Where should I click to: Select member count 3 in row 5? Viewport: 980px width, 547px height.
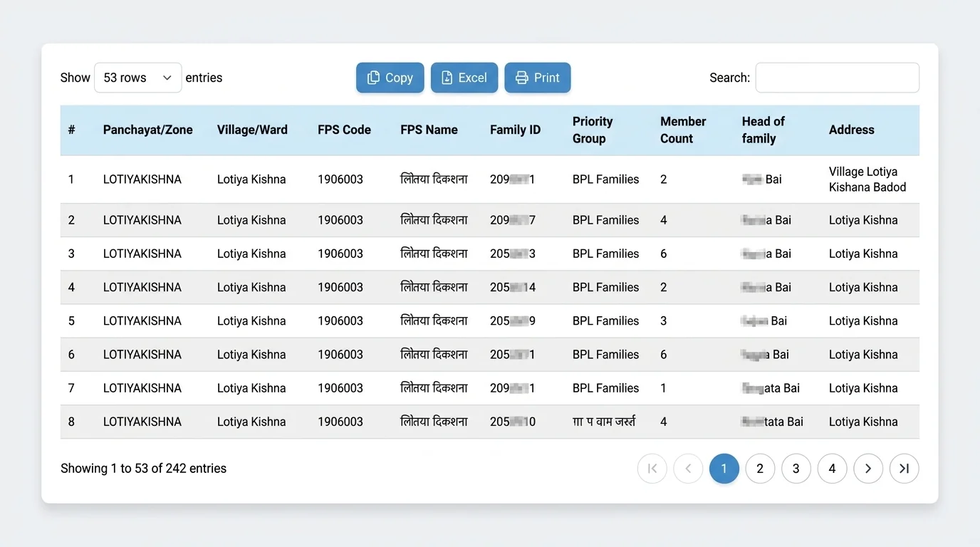(664, 321)
